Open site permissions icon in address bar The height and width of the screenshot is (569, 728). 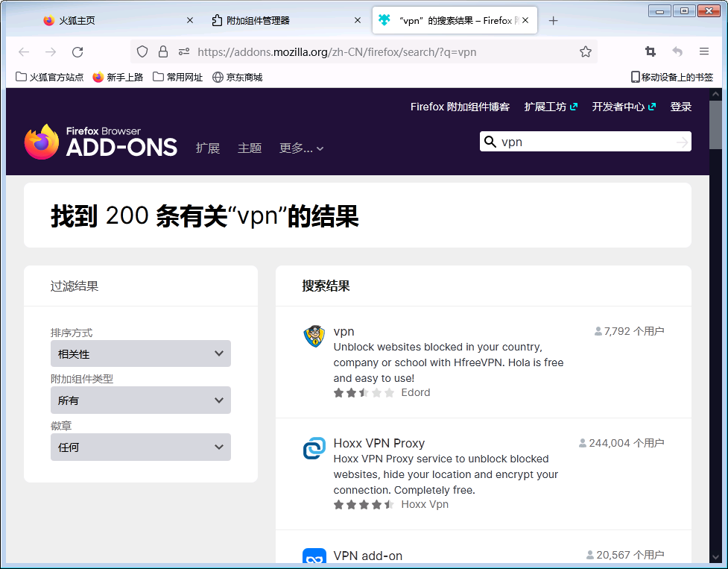pos(184,51)
